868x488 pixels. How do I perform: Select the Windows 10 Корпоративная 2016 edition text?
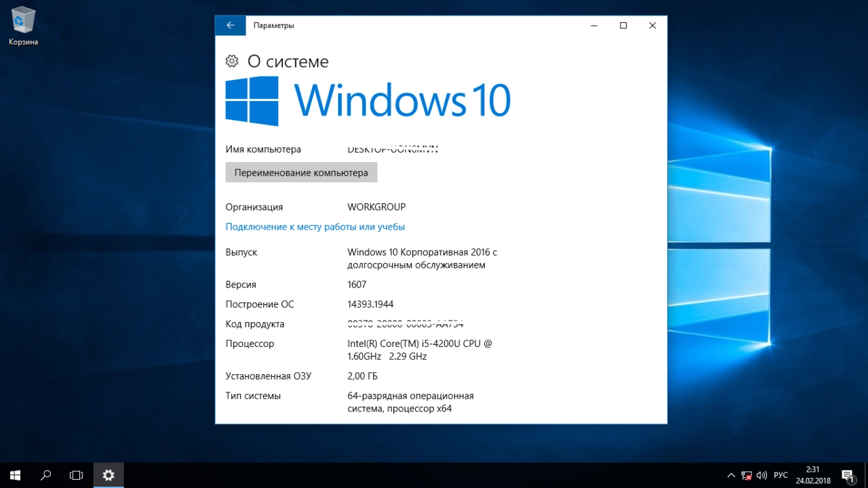pyautogui.click(x=422, y=258)
